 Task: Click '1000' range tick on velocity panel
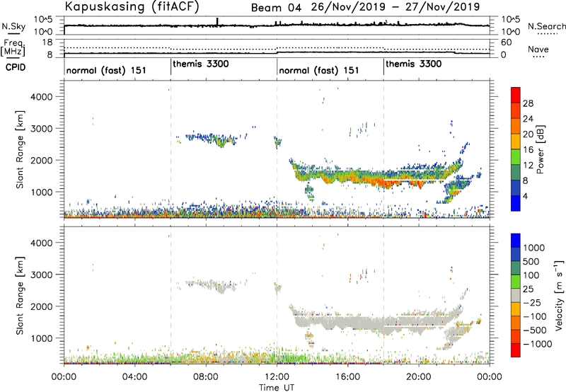click(42, 338)
